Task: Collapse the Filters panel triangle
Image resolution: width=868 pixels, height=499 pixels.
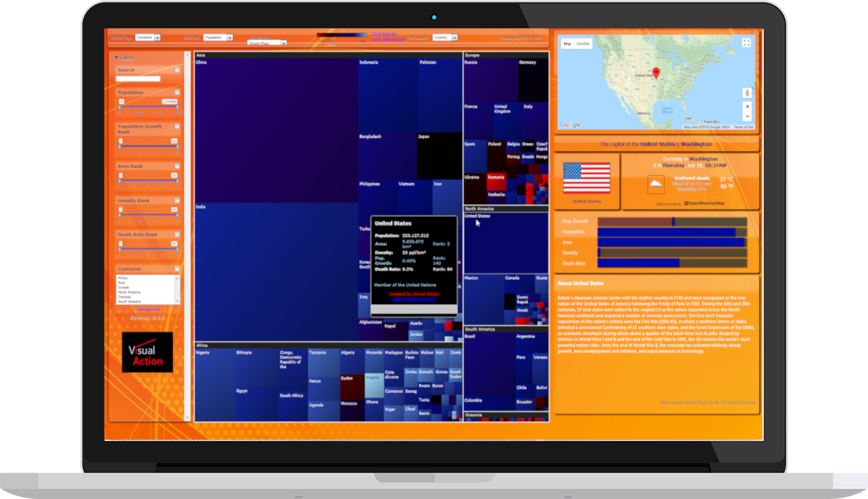Action: pos(116,58)
